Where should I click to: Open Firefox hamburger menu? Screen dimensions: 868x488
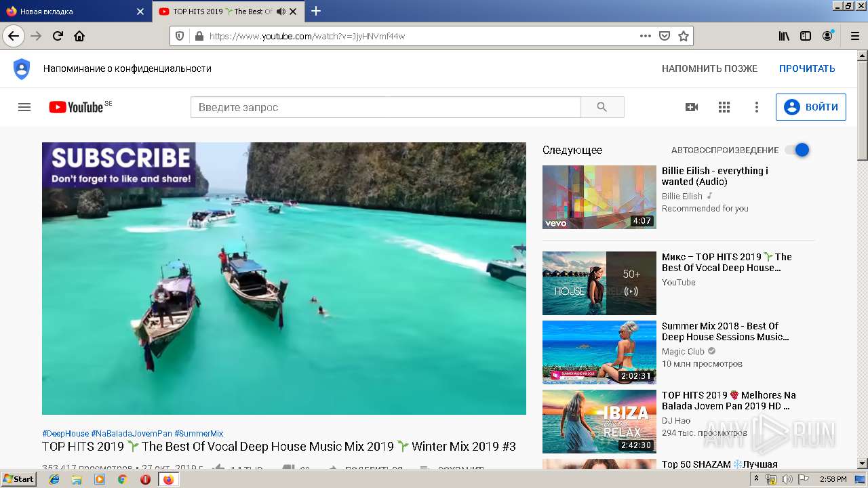pos(854,36)
